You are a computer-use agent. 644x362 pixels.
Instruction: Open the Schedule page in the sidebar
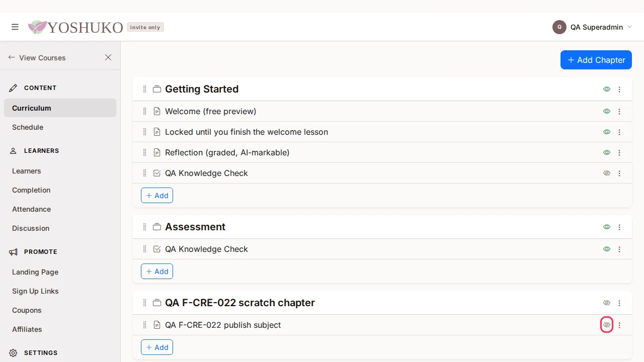(60, 127)
